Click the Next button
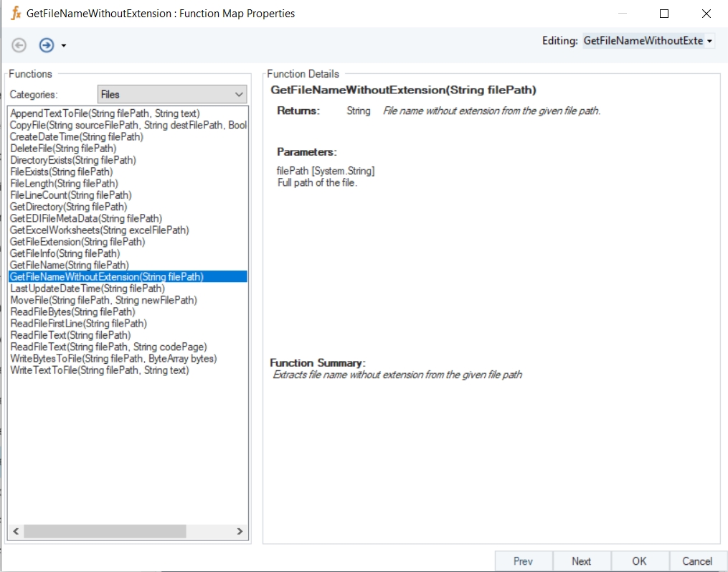 point(582,561)
